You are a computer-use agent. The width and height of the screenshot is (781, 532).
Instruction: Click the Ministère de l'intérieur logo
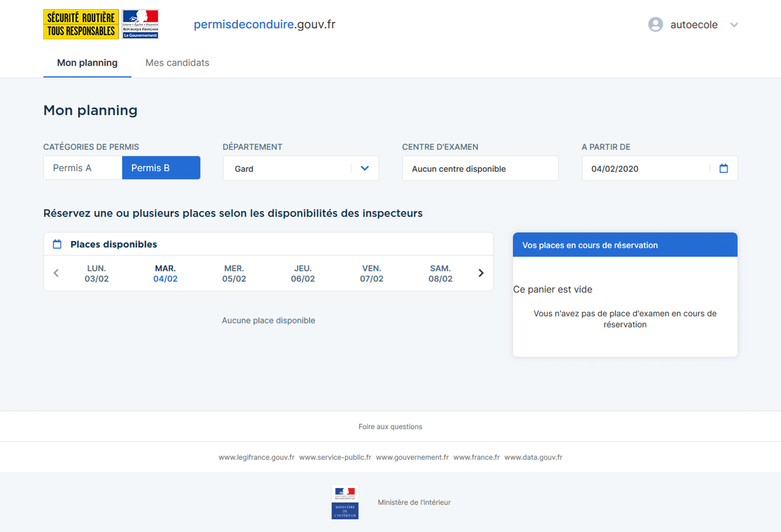(x=345, y=502)
